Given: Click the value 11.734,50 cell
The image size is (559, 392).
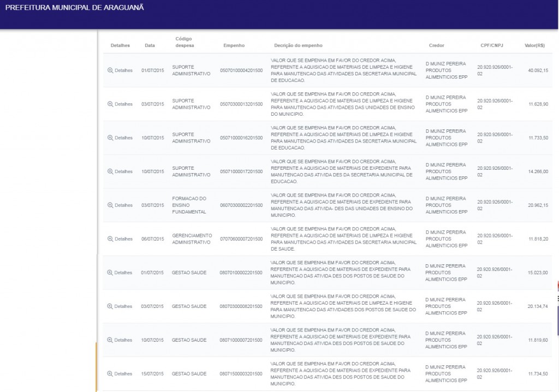Looking at the screenshot, I should coord(537,374).
